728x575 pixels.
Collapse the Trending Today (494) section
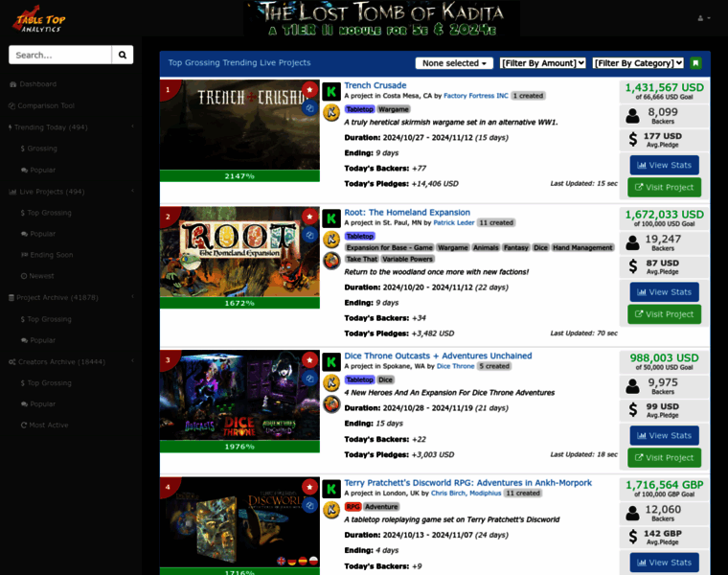coord(71,126)
